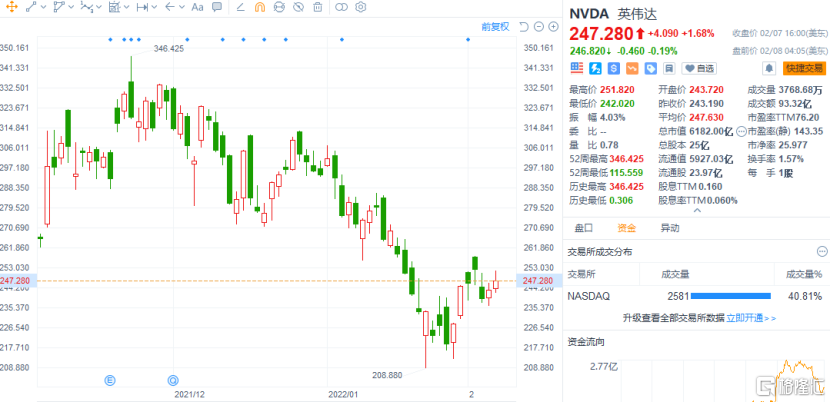Click the 换手率 1.57% value

coord(791,159)
